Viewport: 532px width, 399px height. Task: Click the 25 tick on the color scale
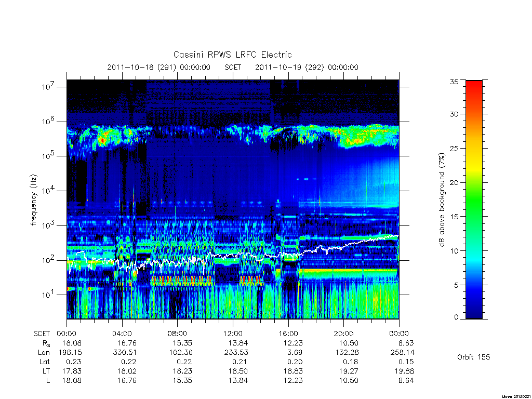click(x=454, y=149)
